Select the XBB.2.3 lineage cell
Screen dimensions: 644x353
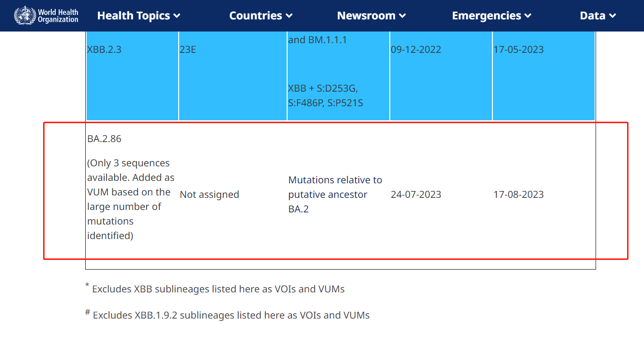coord(104,49)
